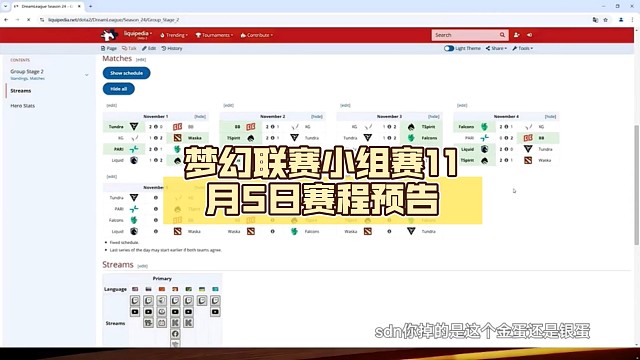
Task: Click edit link beside Streams heading
Action: click(142, 266)
